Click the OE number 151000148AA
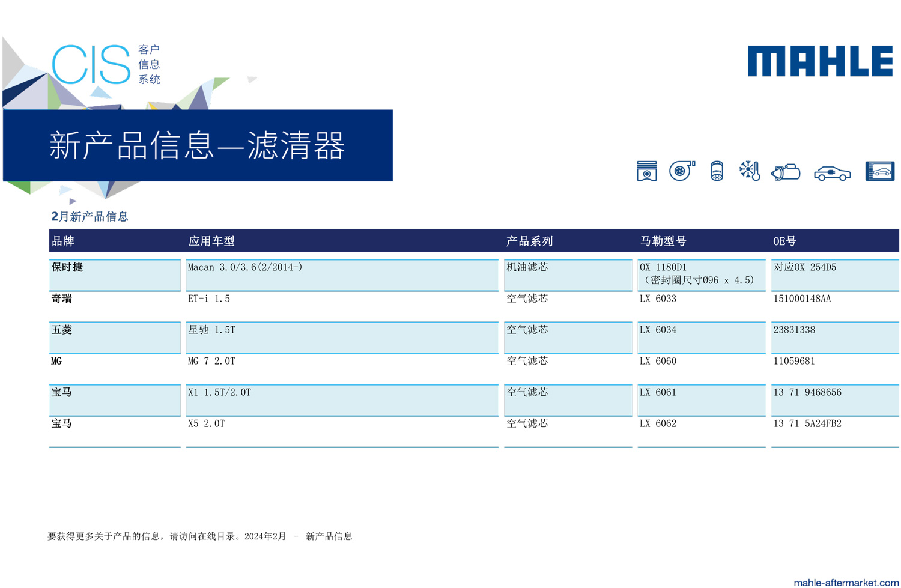This screenshot has height=588, width=901. [x=802, y=299]
